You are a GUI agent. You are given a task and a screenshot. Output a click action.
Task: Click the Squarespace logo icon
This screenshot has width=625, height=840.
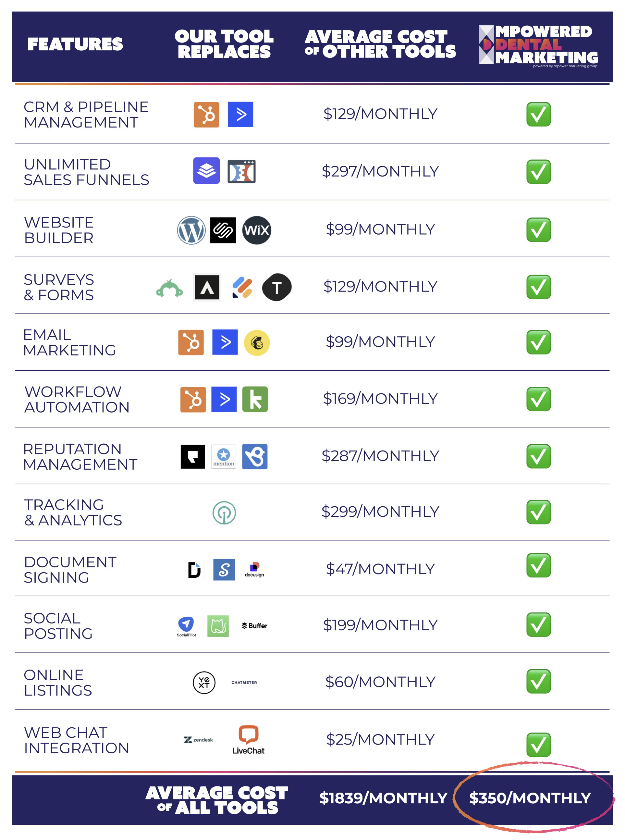click(x=223, y=230)
